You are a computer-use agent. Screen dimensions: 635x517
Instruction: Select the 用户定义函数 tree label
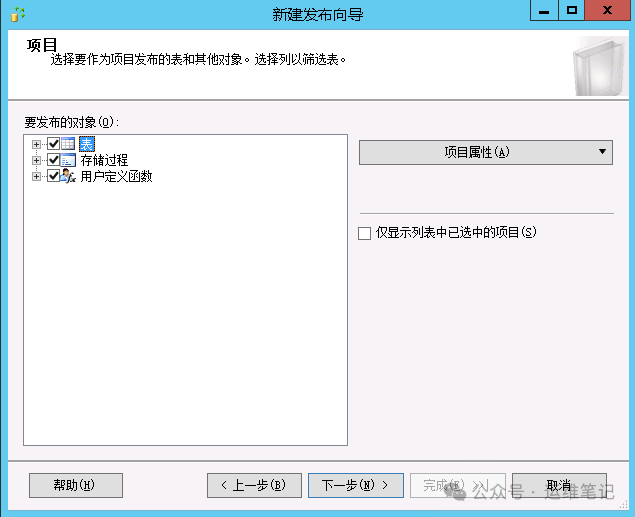116,176
